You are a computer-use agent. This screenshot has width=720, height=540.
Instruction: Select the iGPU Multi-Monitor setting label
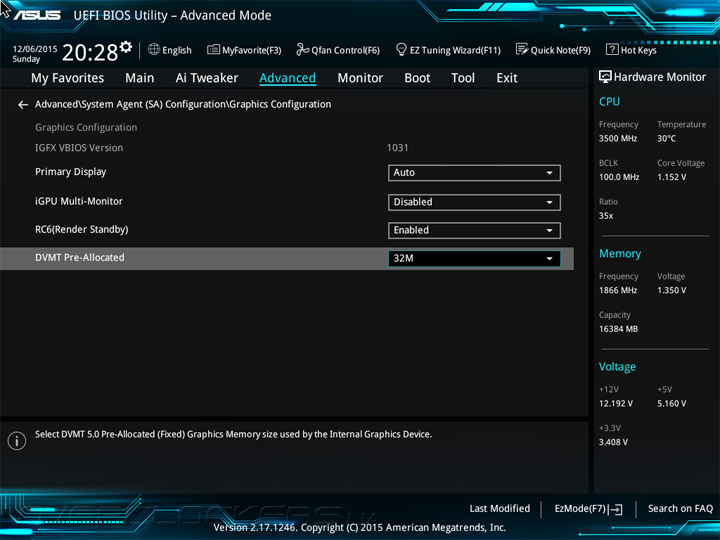pyautogui.click(x=79, y=201)
